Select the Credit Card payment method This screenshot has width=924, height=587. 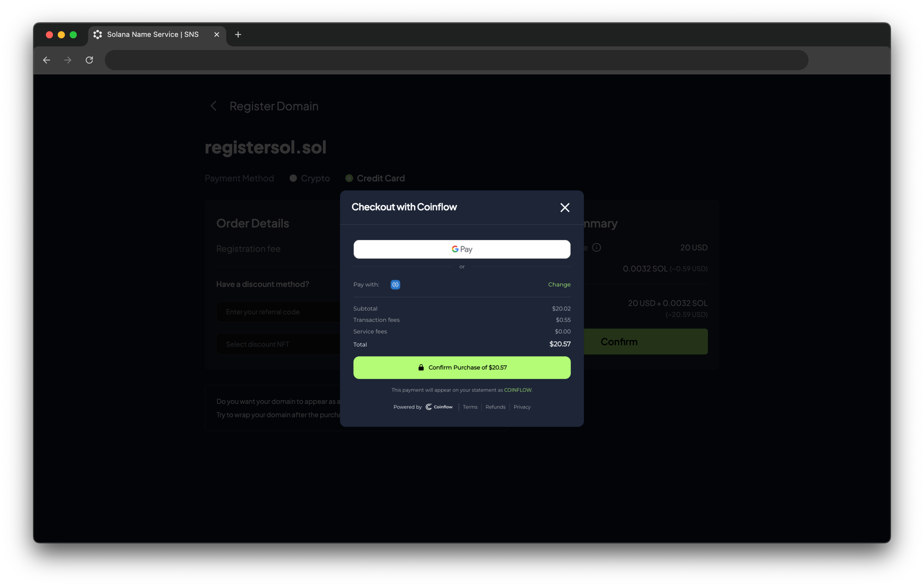pyautogui.click(x=349, y=178)
